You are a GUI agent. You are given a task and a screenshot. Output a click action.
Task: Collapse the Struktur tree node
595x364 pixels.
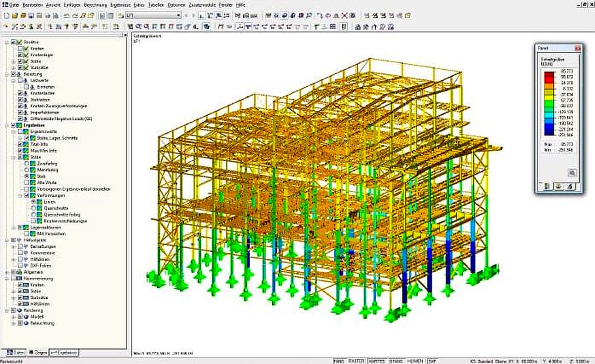coord(7,42)
